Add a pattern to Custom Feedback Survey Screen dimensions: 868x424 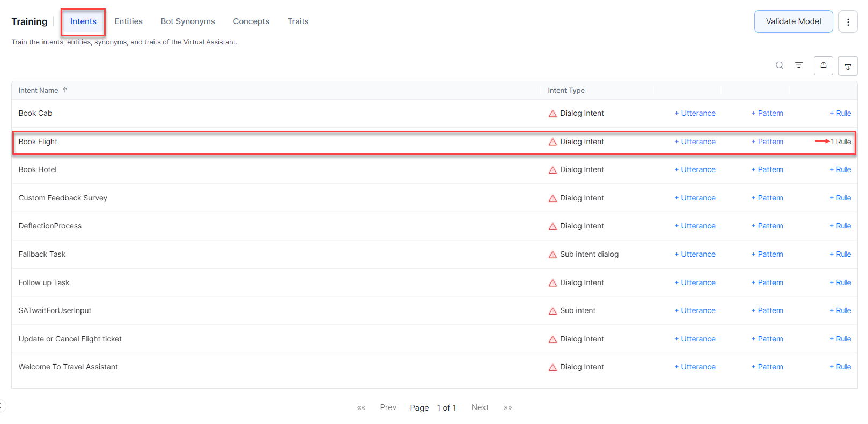pyautogui.click(x=767, y=198)
